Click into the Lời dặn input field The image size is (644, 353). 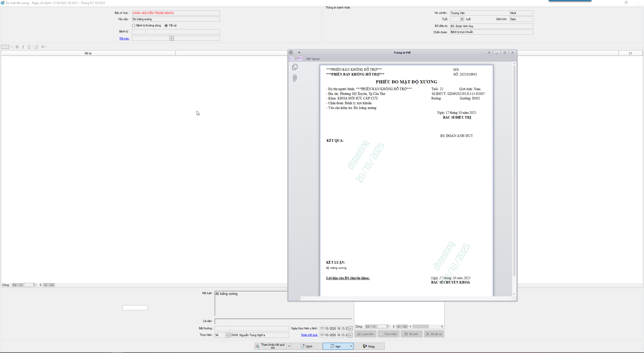pyautogui.click(x=283, y=321)
